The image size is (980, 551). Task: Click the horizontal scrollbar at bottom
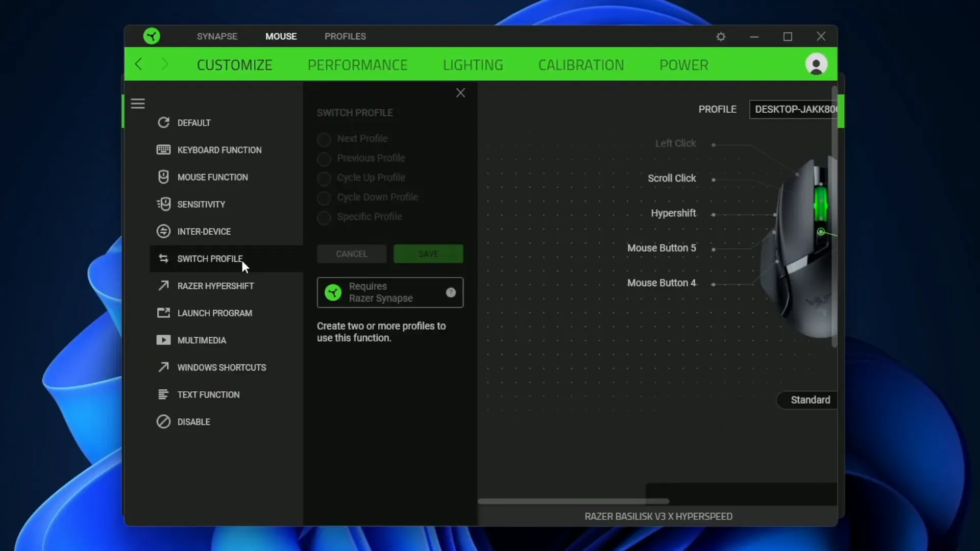click(x=573, y=501)
